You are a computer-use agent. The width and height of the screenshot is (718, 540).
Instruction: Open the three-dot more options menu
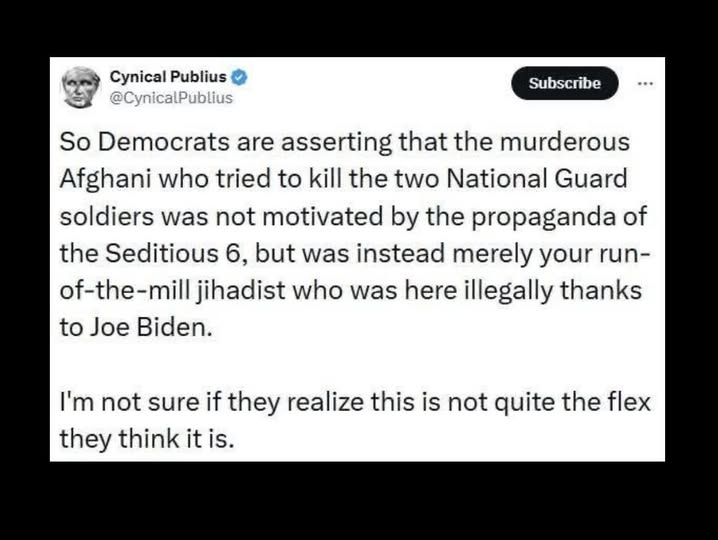pyautogui.click(x=644, y=83)
